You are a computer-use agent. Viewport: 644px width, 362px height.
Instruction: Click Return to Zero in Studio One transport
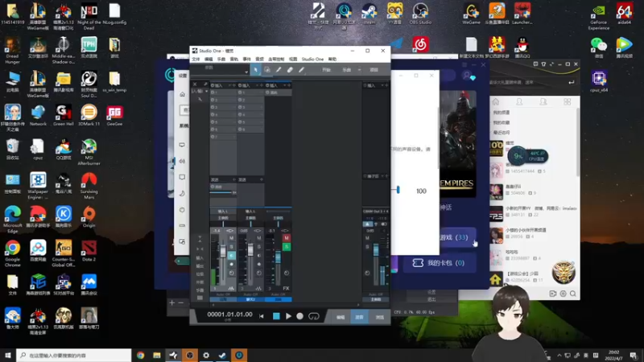click(x=262, y=316)
